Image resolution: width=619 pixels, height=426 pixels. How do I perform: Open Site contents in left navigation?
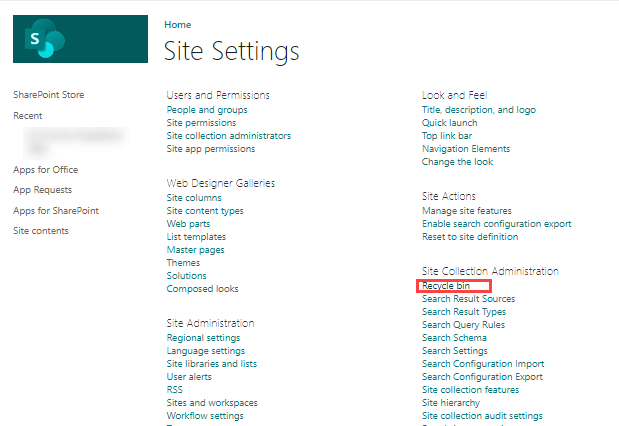(41, 231)
